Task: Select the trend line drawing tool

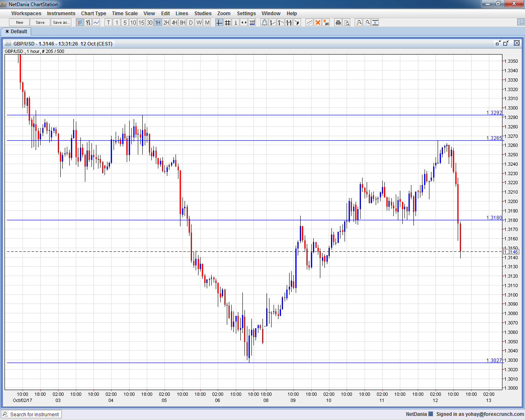Action: click(x=310, y=23)
